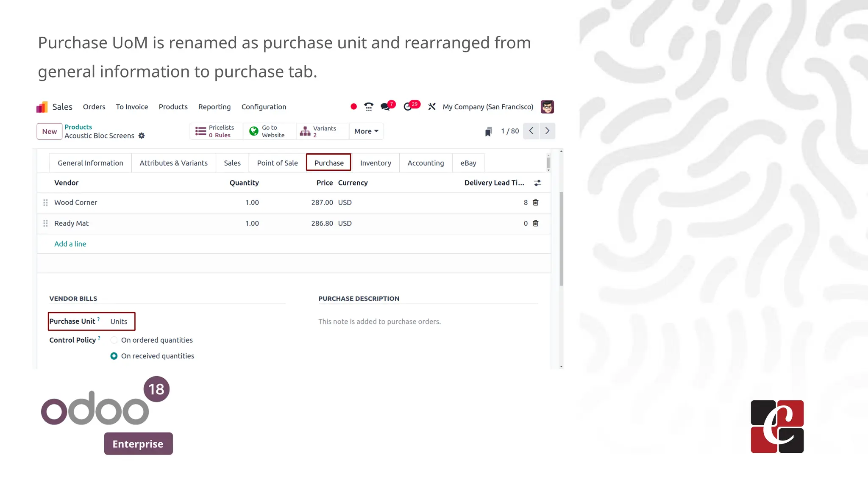This screenshot has width=868, height=488.
Task: Click company name My Company (San Francisco)
Action: 488,107
